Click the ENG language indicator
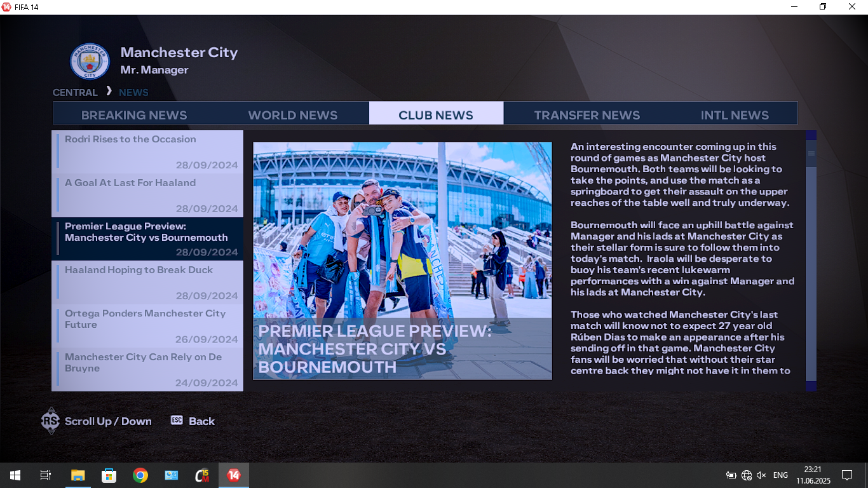 pos(780,475)
